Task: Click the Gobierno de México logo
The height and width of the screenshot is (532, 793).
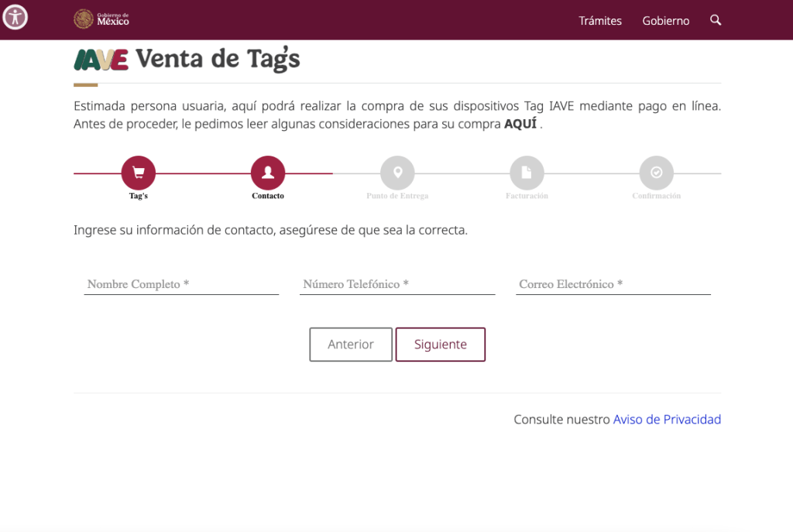Action: click(x=101, y=19)
